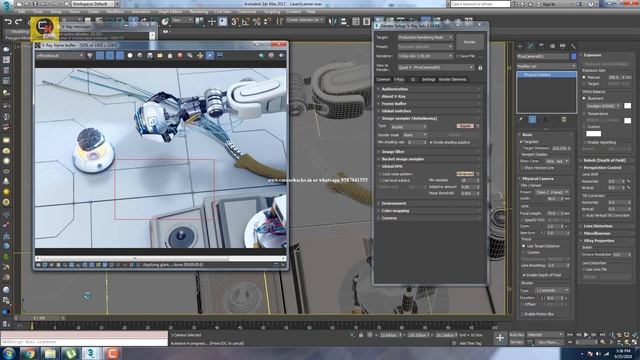Toggle Auto Vertical Tilt Correction checkbox
The width and height of the screenshot is (640, 360).
pyautogui.click(x=584, y=215)
